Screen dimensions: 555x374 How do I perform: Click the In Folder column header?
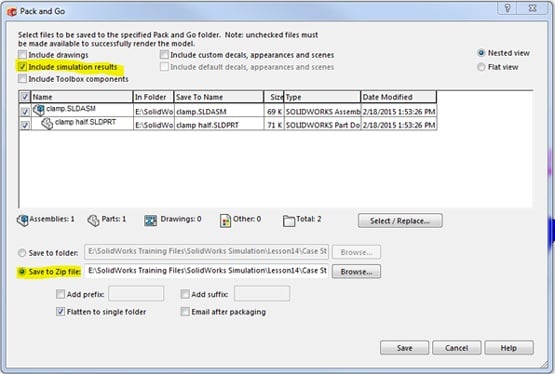(x=153, y=97)
